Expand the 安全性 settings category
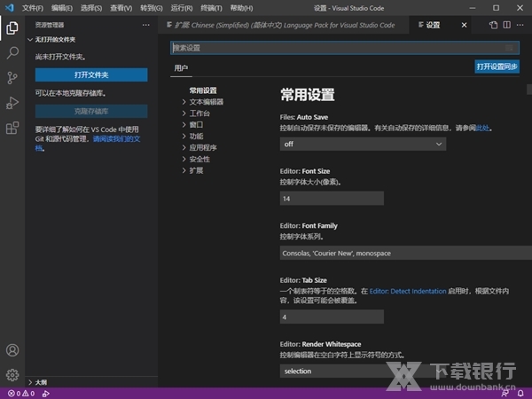This screenshot has width=532, height=399. pyautogui.click(x=199, y=159)
